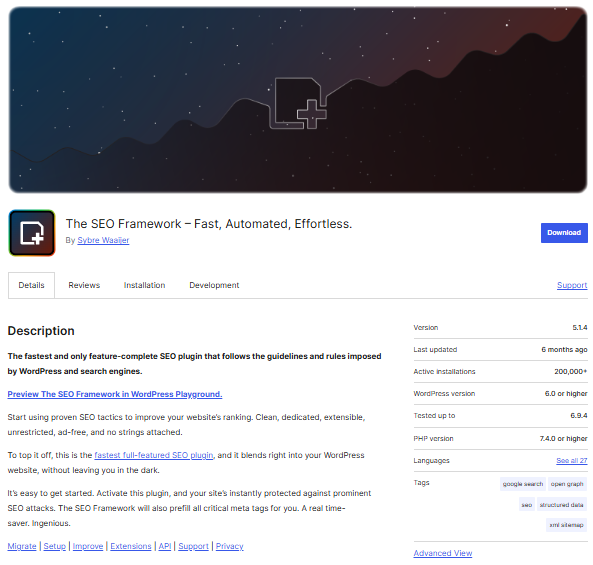Open the Support link beside tabs
The image size is (593, 565).
click(x=572, y=285)
